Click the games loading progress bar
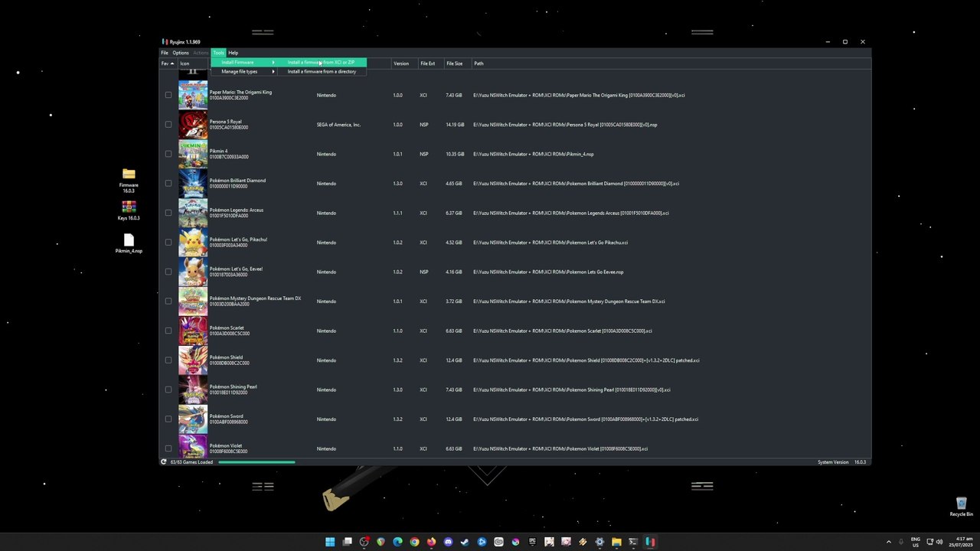The height and width of the screenshot is (551, 980). (256, 462)
